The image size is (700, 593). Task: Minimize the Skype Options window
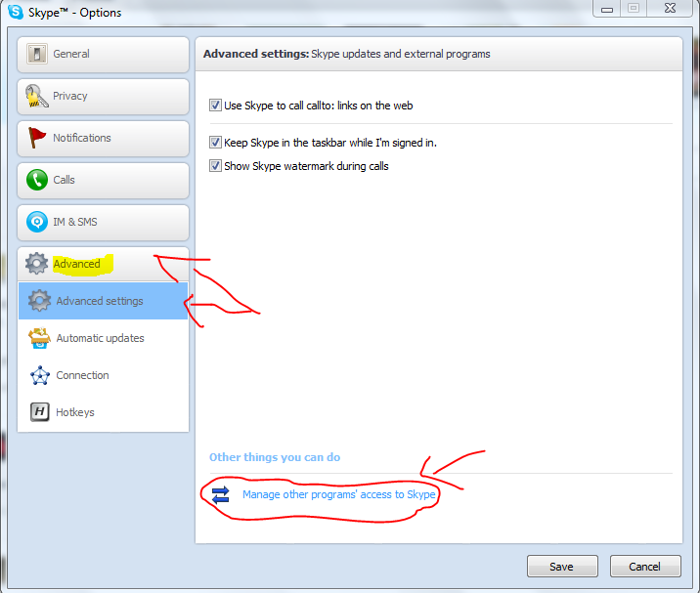[607, 9]
